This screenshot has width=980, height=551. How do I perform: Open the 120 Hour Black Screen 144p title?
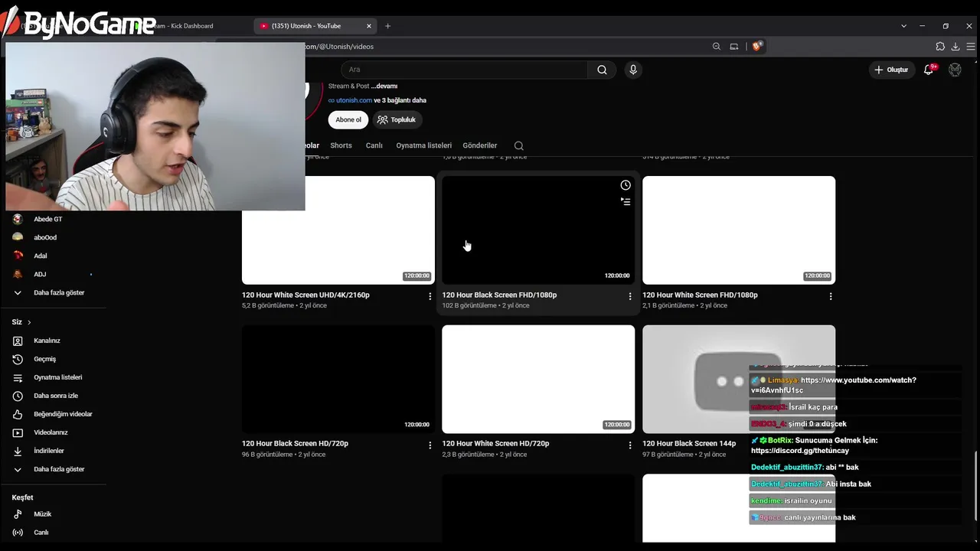[x=689, y=443]
